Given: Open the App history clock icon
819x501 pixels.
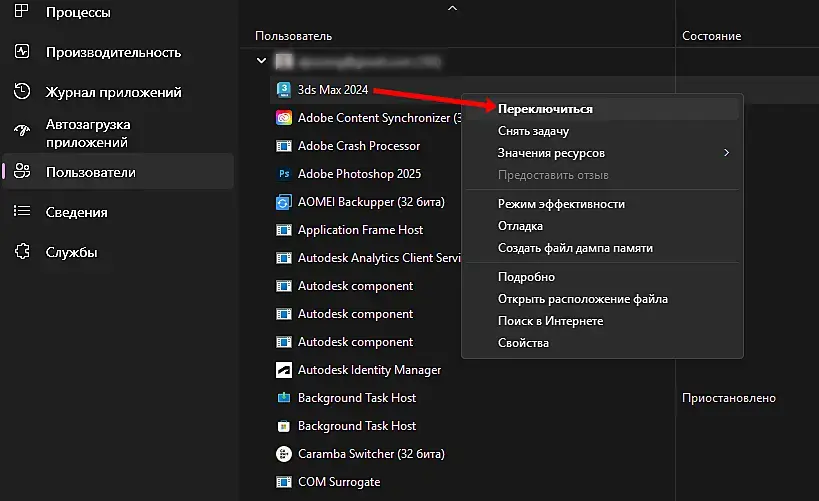Looking at the screenshot, I should pos(22,92).
